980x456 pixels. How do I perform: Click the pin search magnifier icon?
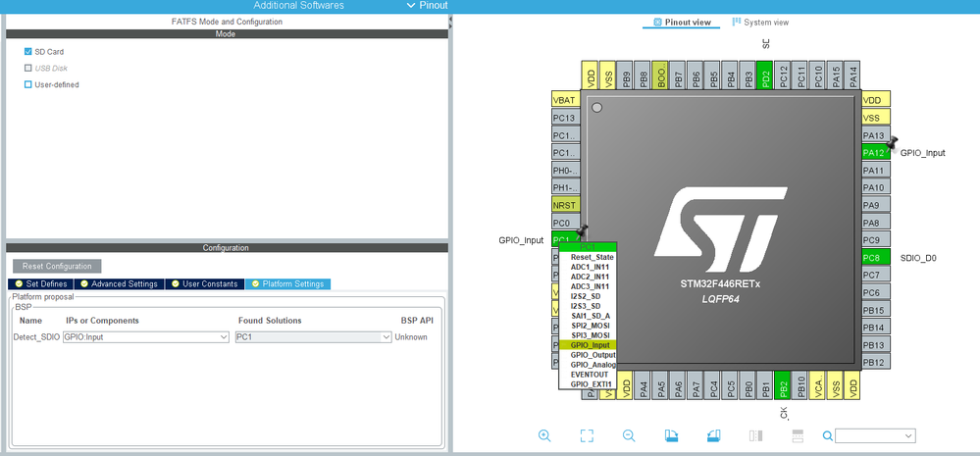click(x=828, y=435)
